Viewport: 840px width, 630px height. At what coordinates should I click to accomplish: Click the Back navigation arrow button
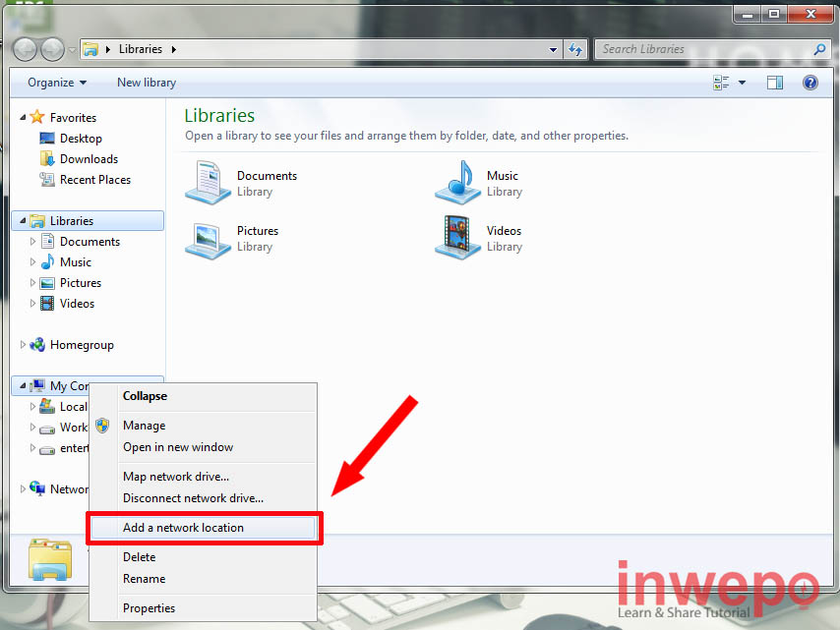25,50
